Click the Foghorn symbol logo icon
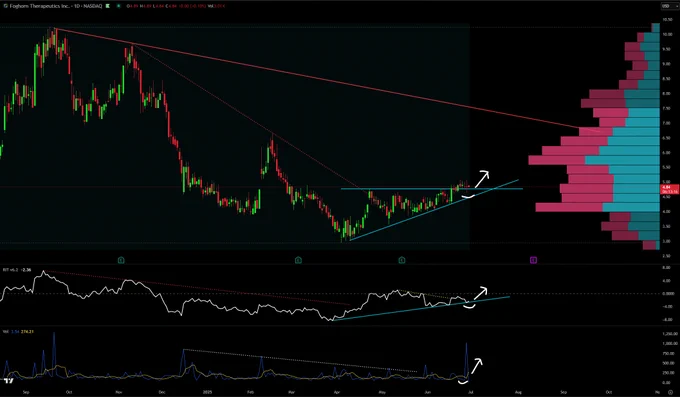Image resolution: width=680 pixels, height=397 pixels. tap(5, 6)
